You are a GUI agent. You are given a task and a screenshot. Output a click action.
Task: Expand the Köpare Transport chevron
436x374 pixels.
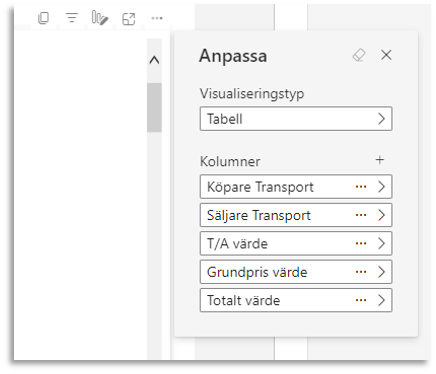click(x=381, y=187)
